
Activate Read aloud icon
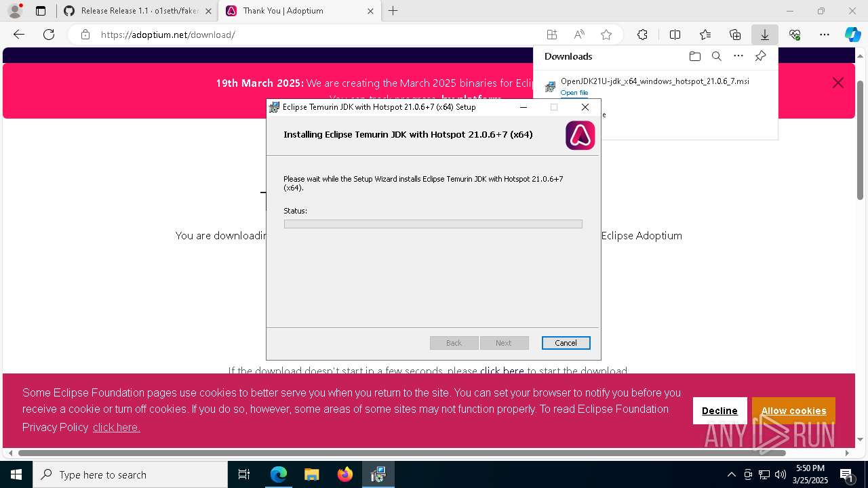579,35
